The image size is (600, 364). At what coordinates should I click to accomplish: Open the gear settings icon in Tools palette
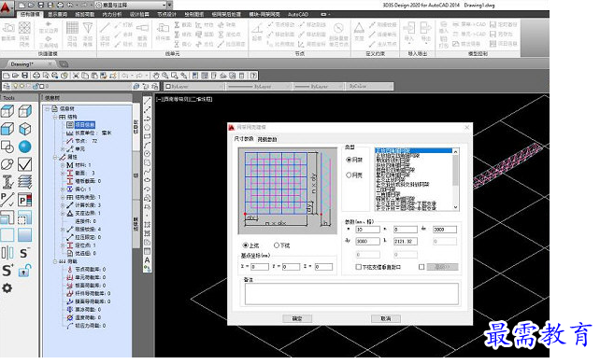[7, 287]
